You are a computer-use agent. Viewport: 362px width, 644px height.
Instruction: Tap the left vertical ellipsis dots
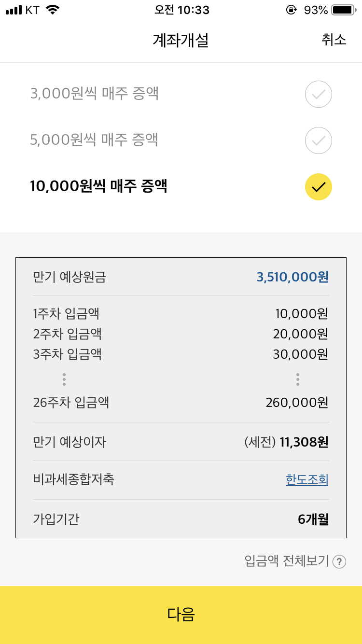64,379
